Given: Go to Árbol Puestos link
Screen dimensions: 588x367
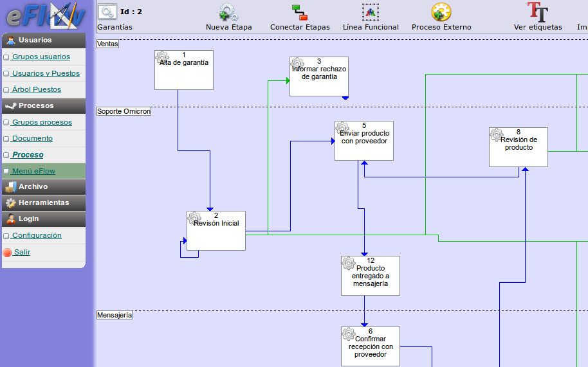Looking at the screenshot, I should tap(37, 90).
